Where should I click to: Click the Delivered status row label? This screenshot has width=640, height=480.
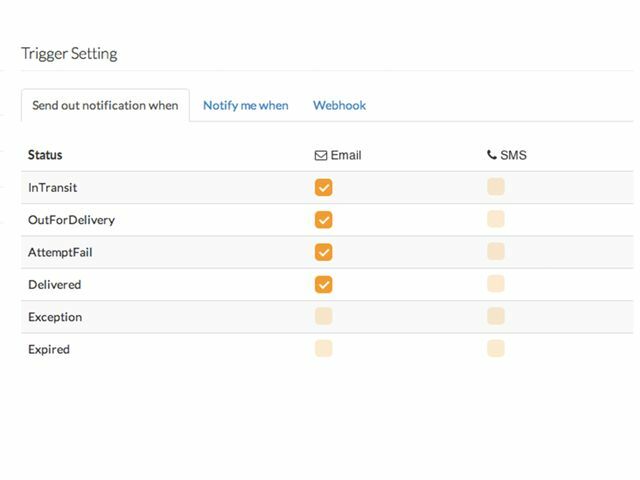(55, 285)
